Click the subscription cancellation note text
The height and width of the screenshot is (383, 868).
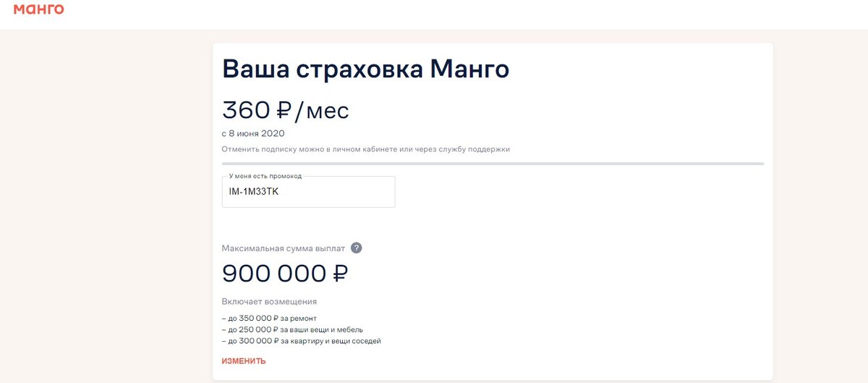click(x=366, y=149)
